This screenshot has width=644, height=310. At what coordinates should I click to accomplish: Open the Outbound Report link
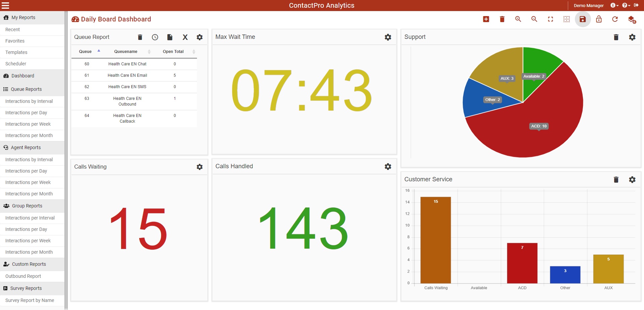(x=23, y=276)
